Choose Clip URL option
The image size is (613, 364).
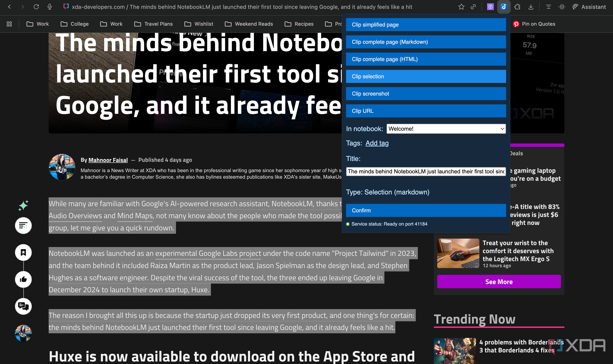pos(426,111)
